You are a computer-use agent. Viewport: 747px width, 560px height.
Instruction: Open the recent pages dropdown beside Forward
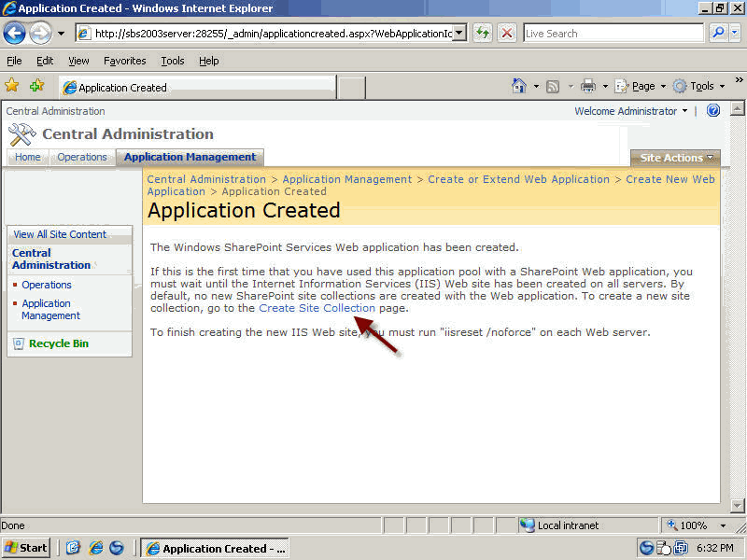61,34
